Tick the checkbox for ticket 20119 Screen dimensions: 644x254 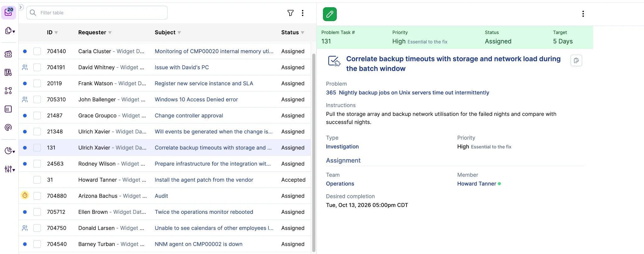[37, 83]
